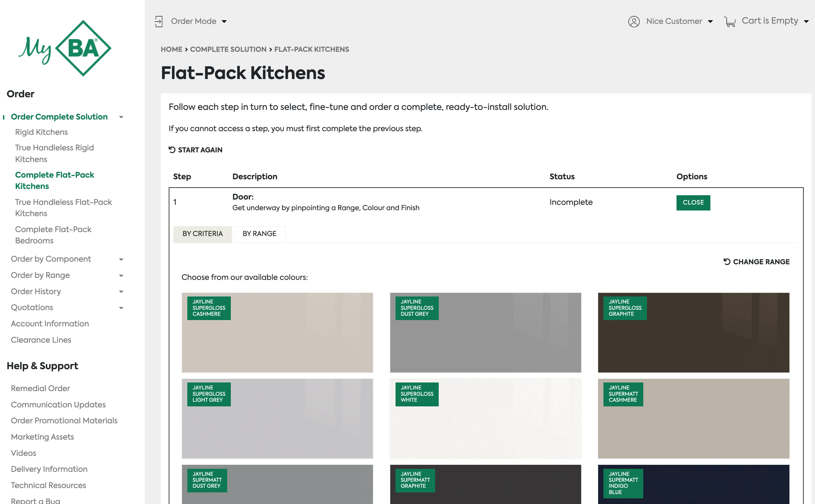
Task: Switch to the By Criteria tab
Action: 203,234
